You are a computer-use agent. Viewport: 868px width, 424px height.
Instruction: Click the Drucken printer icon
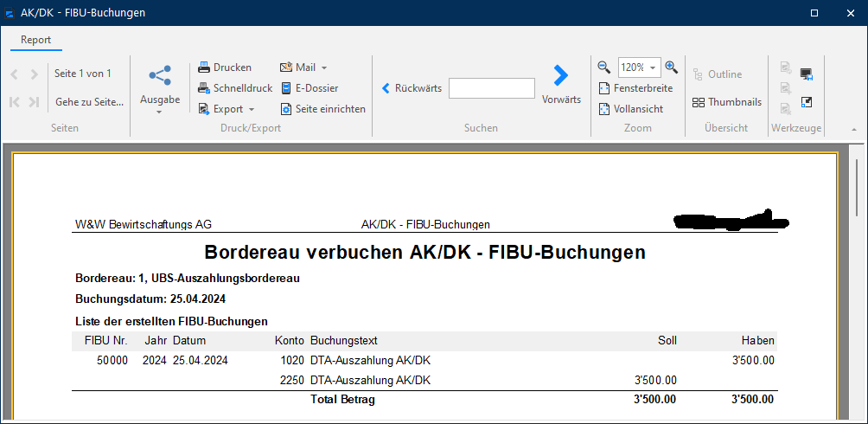[204, 67]
